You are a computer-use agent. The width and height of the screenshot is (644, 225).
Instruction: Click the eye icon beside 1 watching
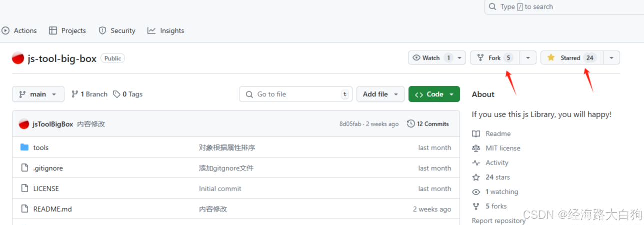pyautogui.click(x=476, y=192)
